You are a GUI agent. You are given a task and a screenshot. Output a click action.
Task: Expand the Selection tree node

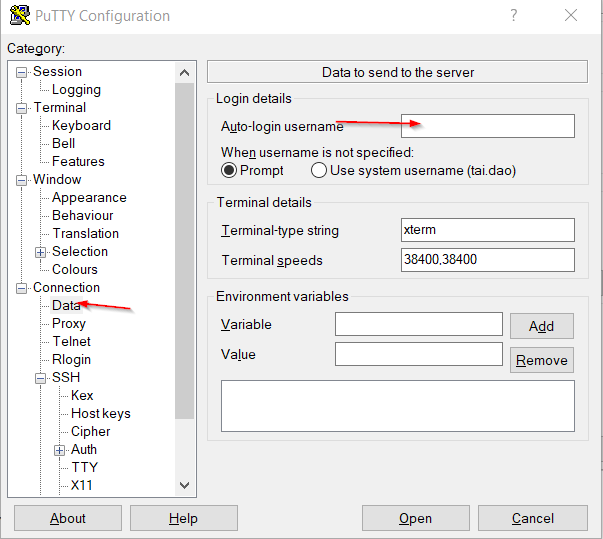pyautogui.click(x=41, y=252)
